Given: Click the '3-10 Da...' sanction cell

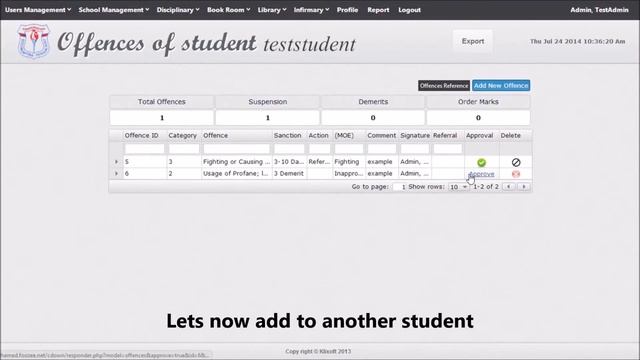Looking at the screenshot, I should tap(289, 162).
